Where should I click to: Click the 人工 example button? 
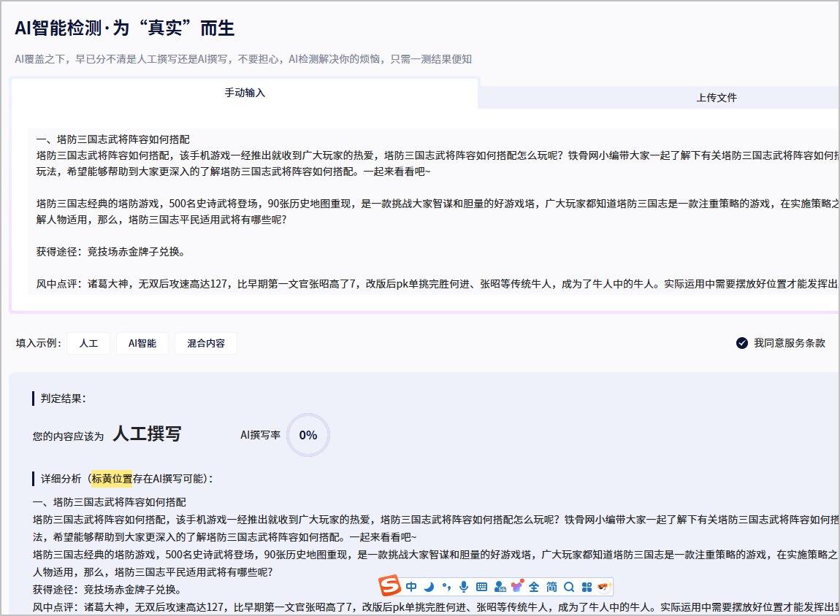point(88,343)
